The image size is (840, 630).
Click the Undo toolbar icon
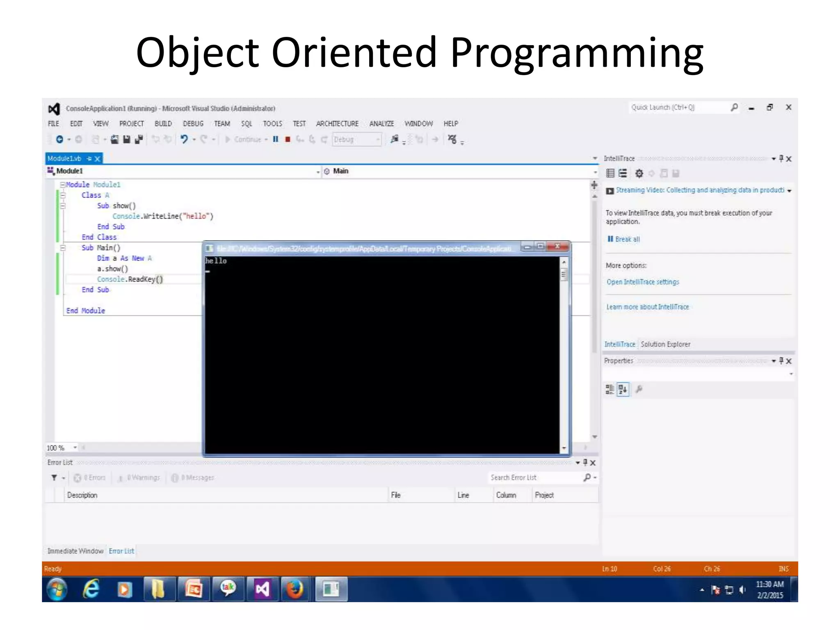point(184,139)
